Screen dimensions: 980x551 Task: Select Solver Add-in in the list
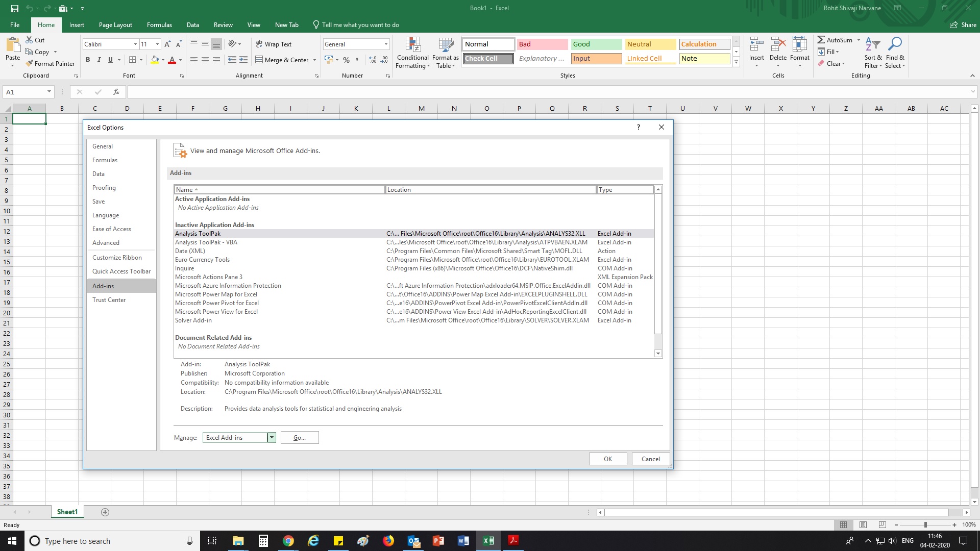click(193, 320)
